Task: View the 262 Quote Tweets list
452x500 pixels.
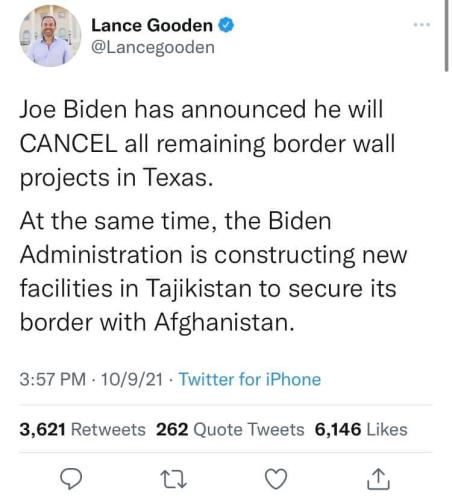Action: click(230, 429)
